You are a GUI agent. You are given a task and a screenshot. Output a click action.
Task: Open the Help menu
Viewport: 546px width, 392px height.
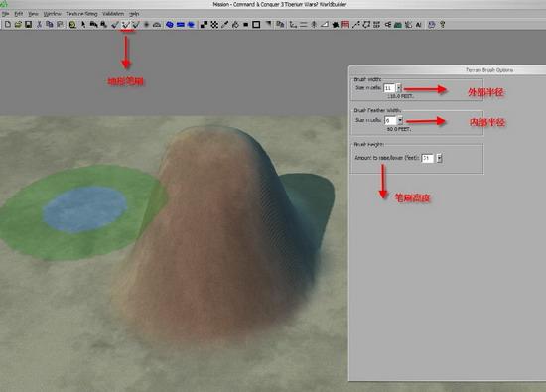pos(134,14)
